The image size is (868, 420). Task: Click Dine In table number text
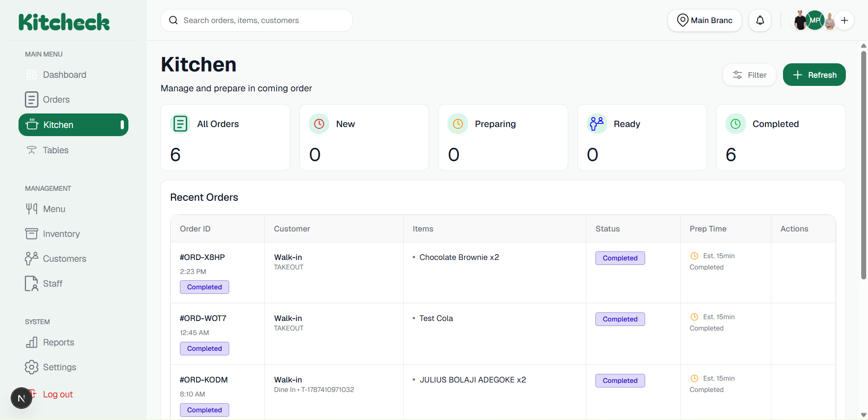(x=314, y=390)
